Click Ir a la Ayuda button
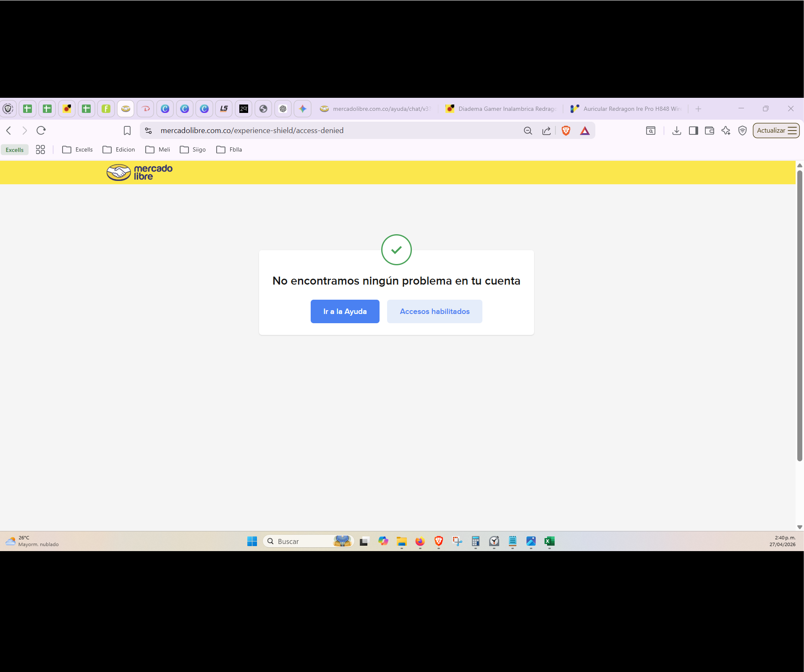Image resolution: width=804 pixels, height=672 pixels. pyautogui.click(x=345, y=311)
